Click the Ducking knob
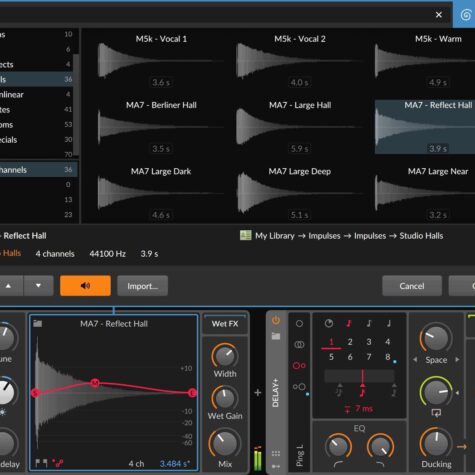 435,444
